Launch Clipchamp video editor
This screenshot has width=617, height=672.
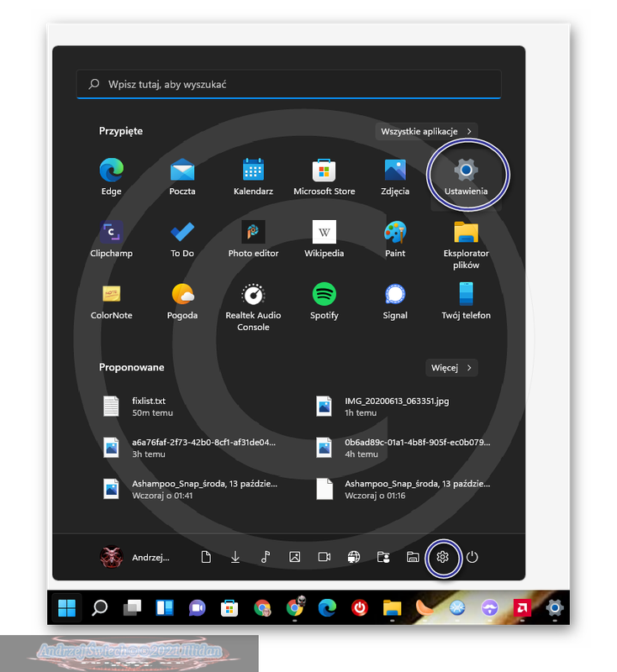(x=112, y=239)
